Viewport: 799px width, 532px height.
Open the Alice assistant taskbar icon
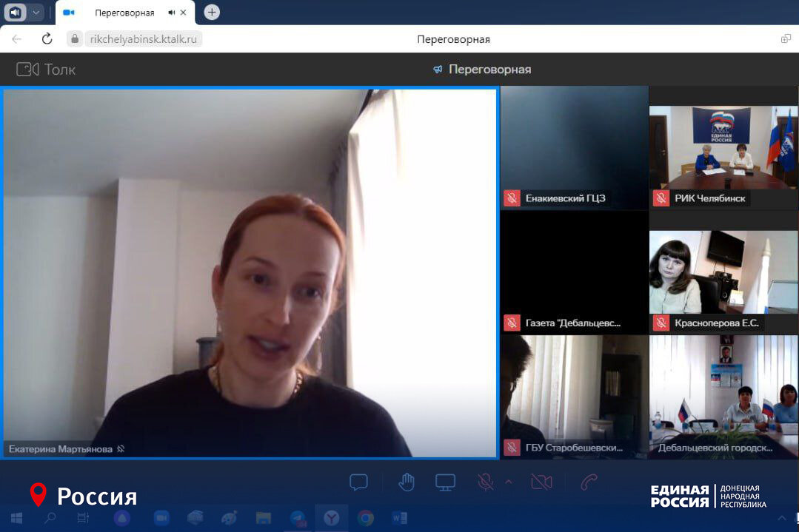coord(121,518)
